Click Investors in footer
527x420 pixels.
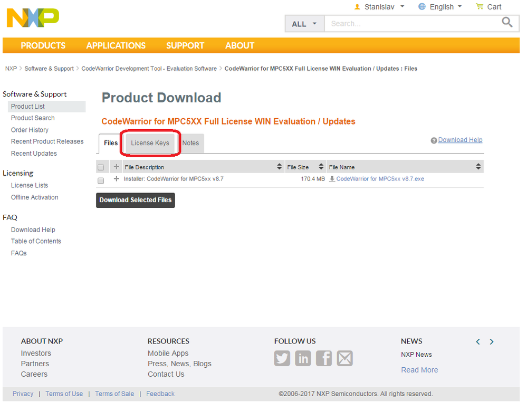36,353
